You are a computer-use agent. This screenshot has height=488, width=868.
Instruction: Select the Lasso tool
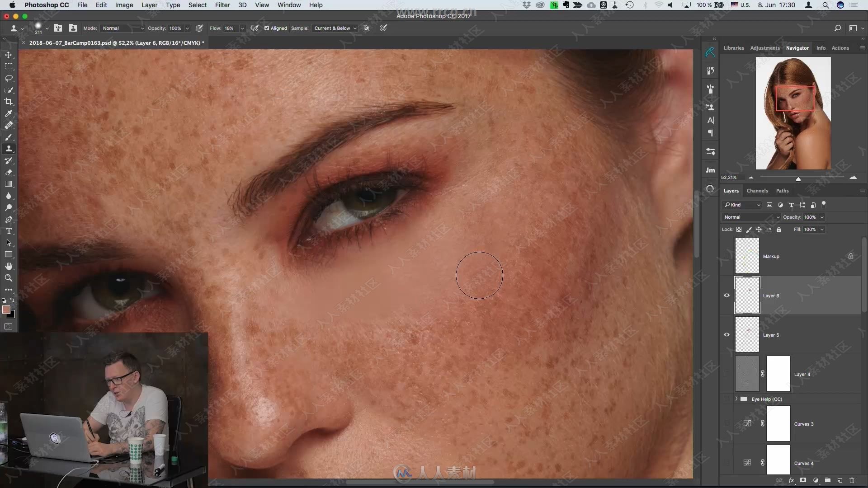pyautogui.click(x=9, y=78)
